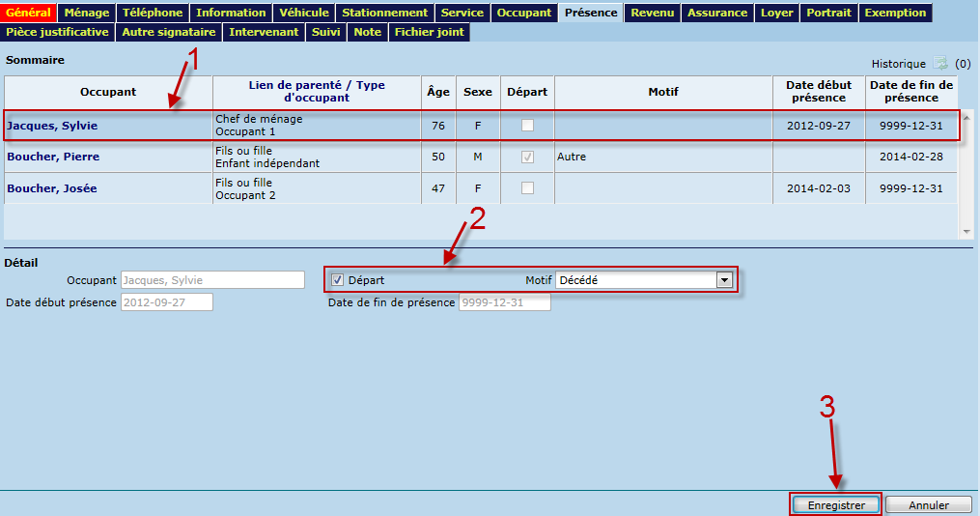Click the Date de fin de présence field

504,302
